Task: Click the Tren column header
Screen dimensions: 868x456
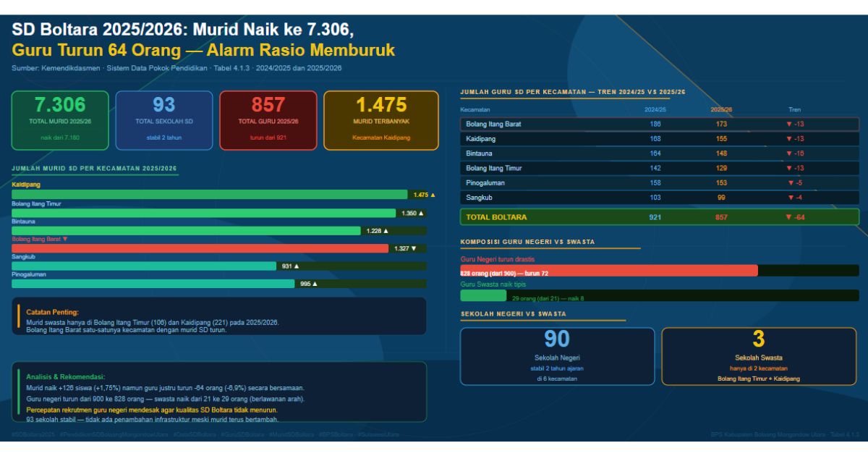Action: 794,110
